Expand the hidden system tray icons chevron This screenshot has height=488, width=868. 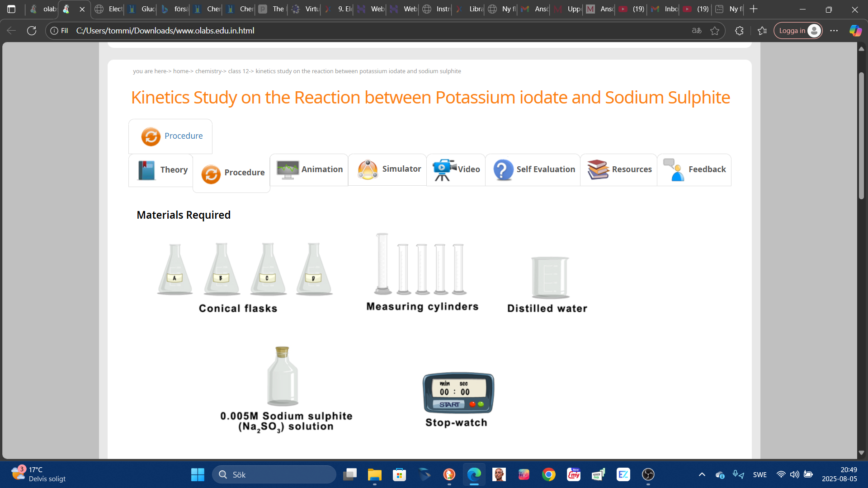pos(702,474)
